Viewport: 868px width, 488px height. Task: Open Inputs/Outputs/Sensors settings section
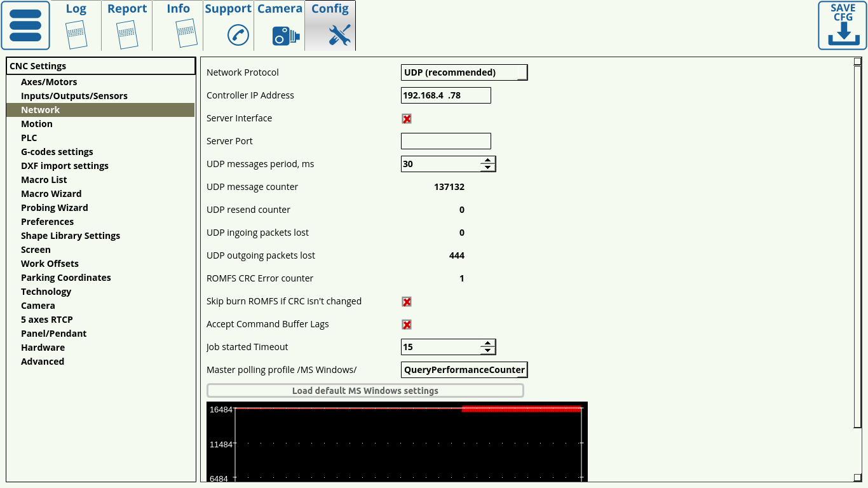[74, 96]
